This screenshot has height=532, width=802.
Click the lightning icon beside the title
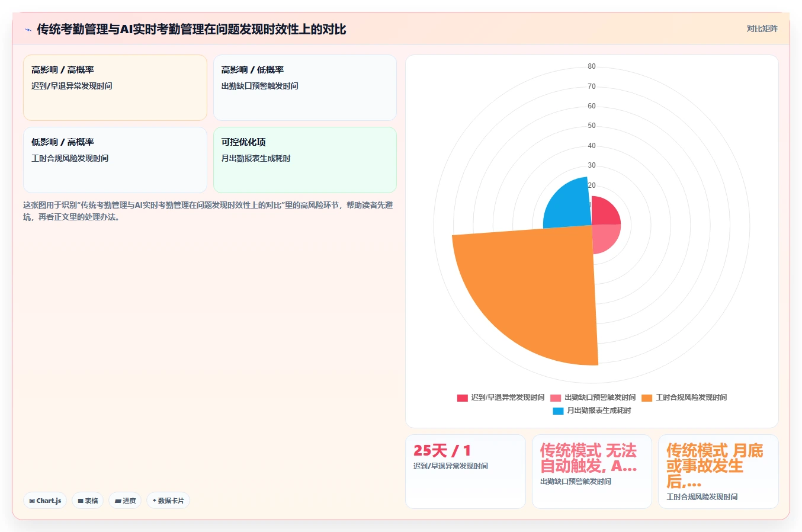[28, 30]
